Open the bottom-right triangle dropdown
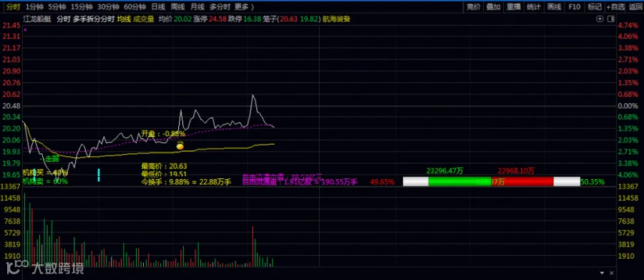This screenshot has width=644, height=280. [602, 273]
